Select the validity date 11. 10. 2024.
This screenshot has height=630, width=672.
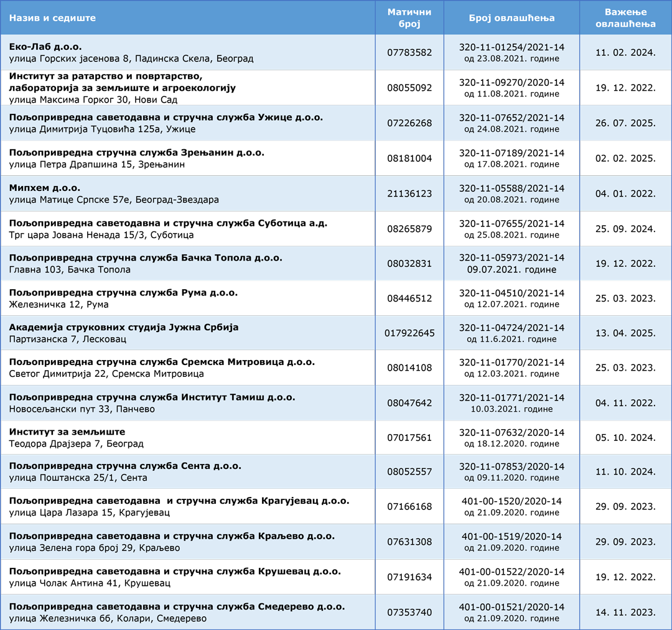click(625, 473)
